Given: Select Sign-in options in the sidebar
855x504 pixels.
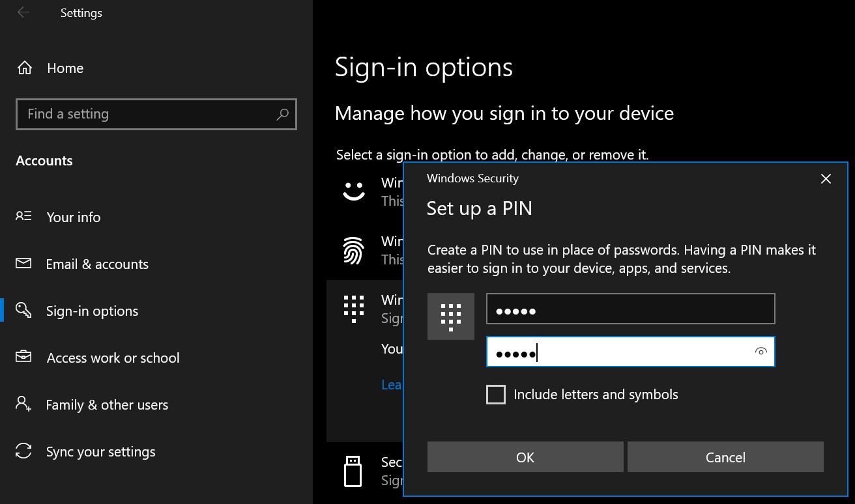Looking at the screenshot, I should (93, 311).
